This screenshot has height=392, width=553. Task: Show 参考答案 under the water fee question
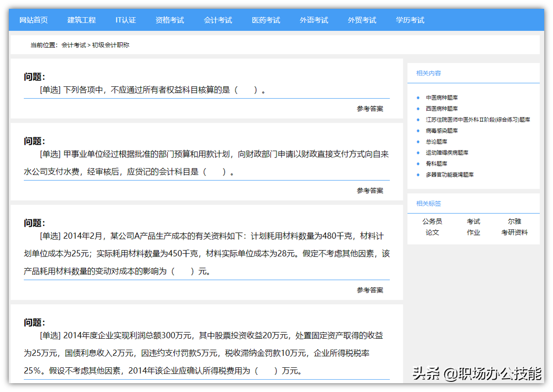tap(369, 190)
